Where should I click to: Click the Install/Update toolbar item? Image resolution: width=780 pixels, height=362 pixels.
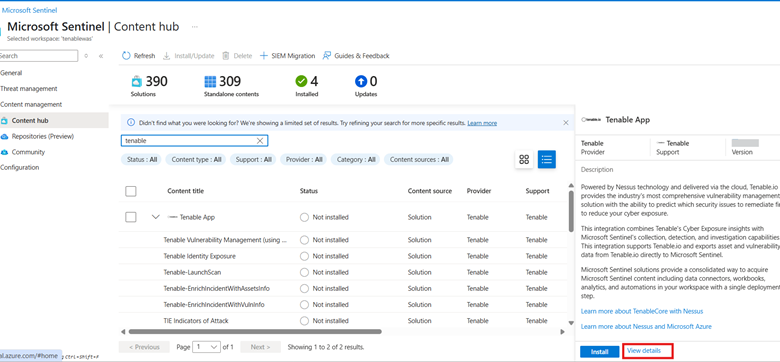click(x=189, y=56)
